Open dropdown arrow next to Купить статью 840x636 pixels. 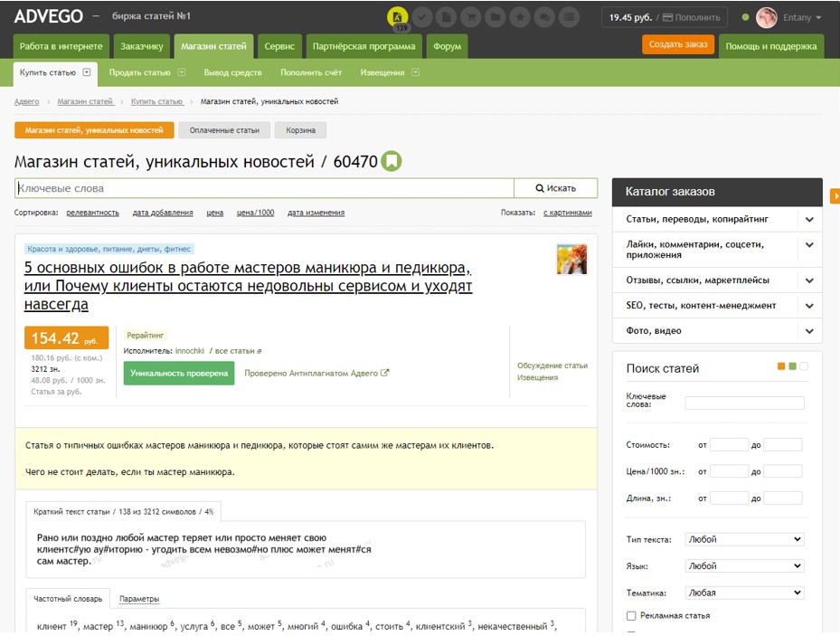(87, 72)
